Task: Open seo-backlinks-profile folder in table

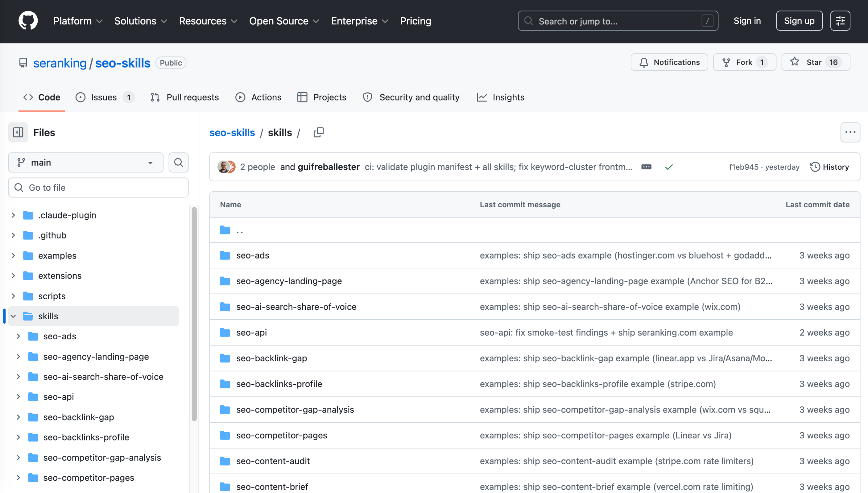Action: (279, 384)
